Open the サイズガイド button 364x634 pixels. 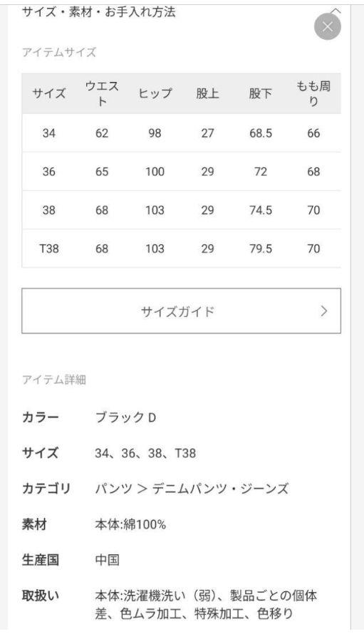pyautogui.click(x=181, y=311)
